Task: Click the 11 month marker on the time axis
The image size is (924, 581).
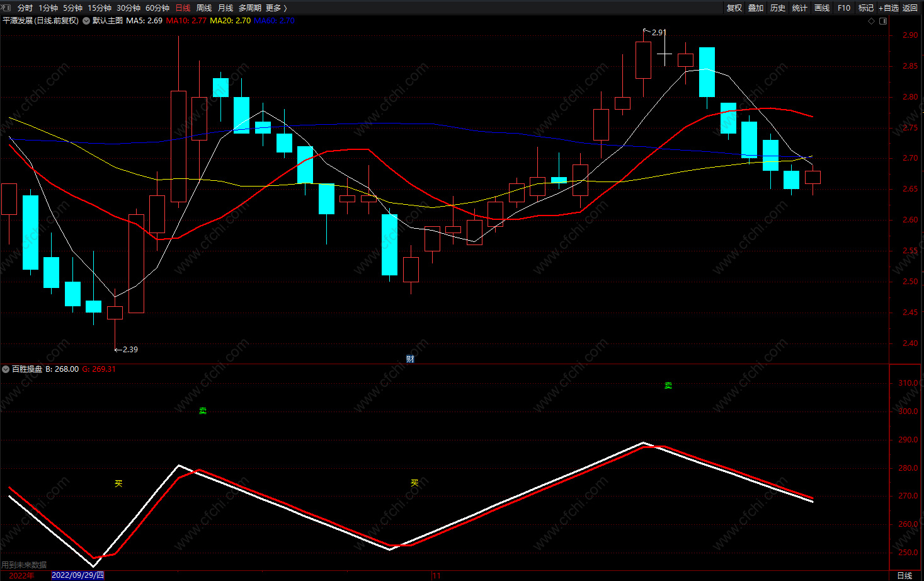Action: (x=436, y=576)
